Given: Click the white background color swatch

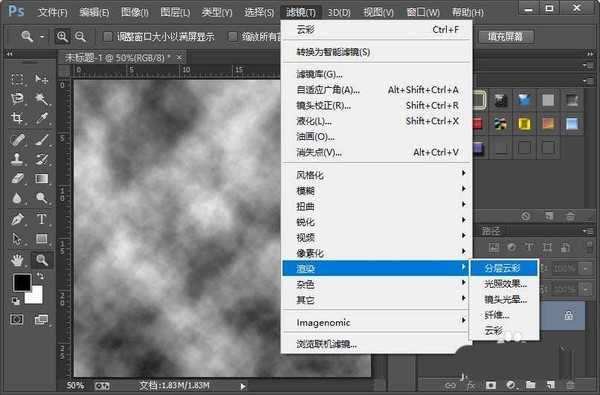Looking at the screenshot, I should 35,297.
